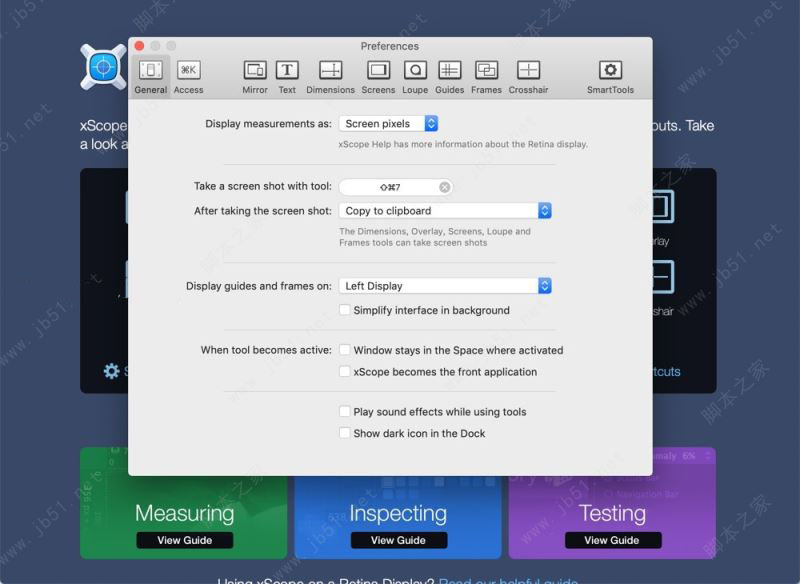
Task: Open the Frames tool preferences
Action: 486,77
